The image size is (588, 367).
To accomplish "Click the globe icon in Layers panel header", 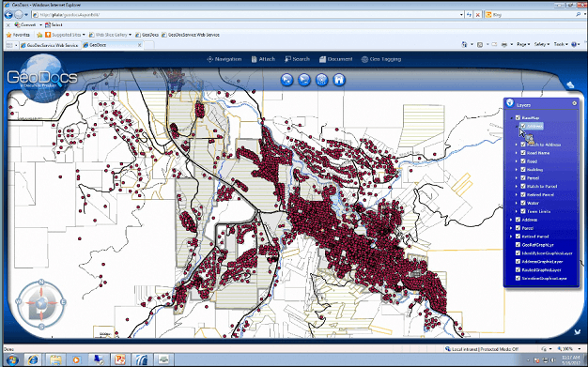I will (x=510, y=102).
